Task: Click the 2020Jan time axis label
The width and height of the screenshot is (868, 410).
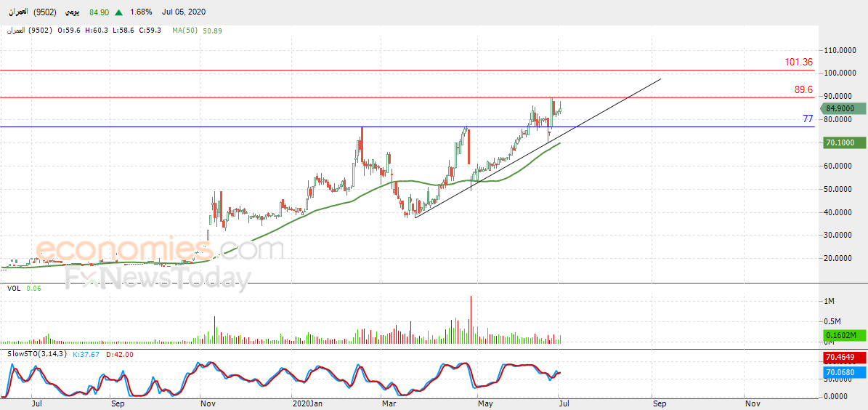Action: point(307,405)
